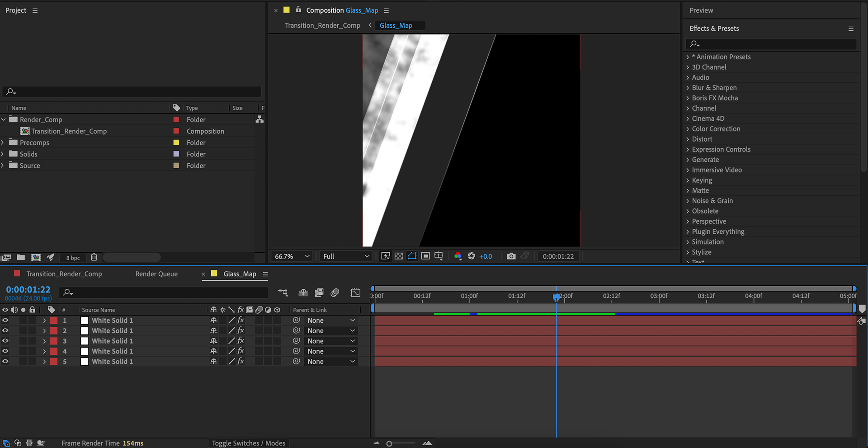Open grid and guide options icon
868x448 pixels.
439,256
